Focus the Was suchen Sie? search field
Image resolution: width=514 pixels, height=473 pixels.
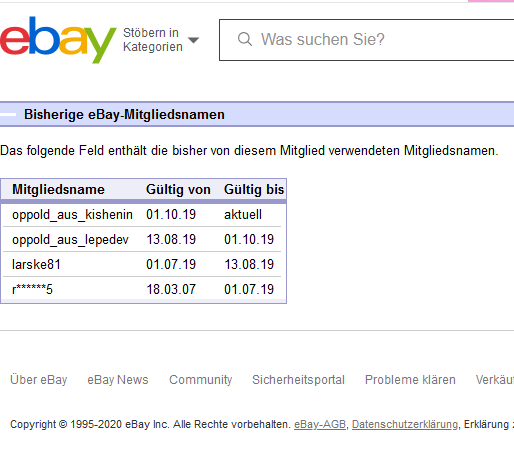[366, 40]
